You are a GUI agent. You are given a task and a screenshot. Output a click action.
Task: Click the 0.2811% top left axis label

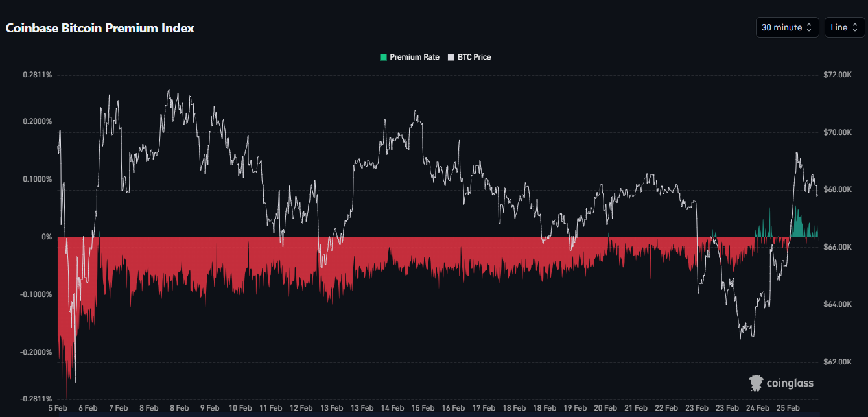[x=37, y=75]
